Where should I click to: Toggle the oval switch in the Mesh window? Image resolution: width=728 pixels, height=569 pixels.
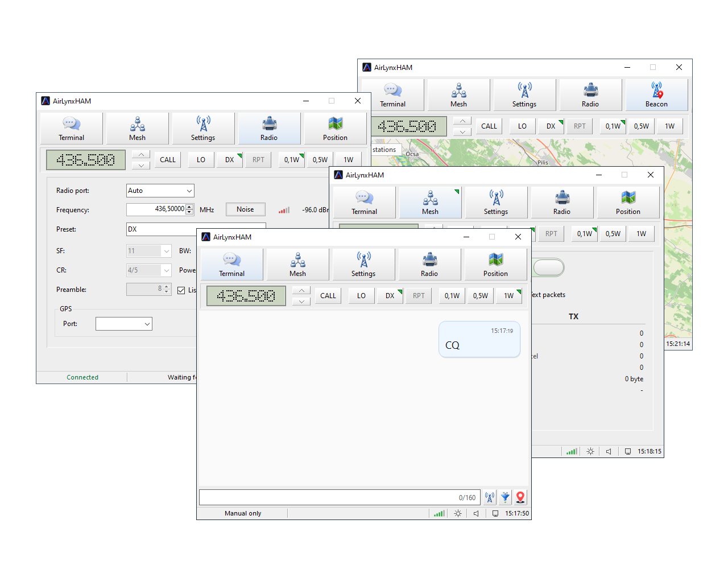pyautogui.click(x=548, y=267)
